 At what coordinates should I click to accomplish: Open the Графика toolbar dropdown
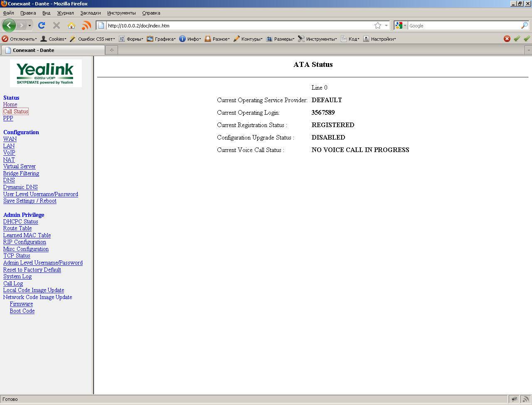(x=161, y=39)
